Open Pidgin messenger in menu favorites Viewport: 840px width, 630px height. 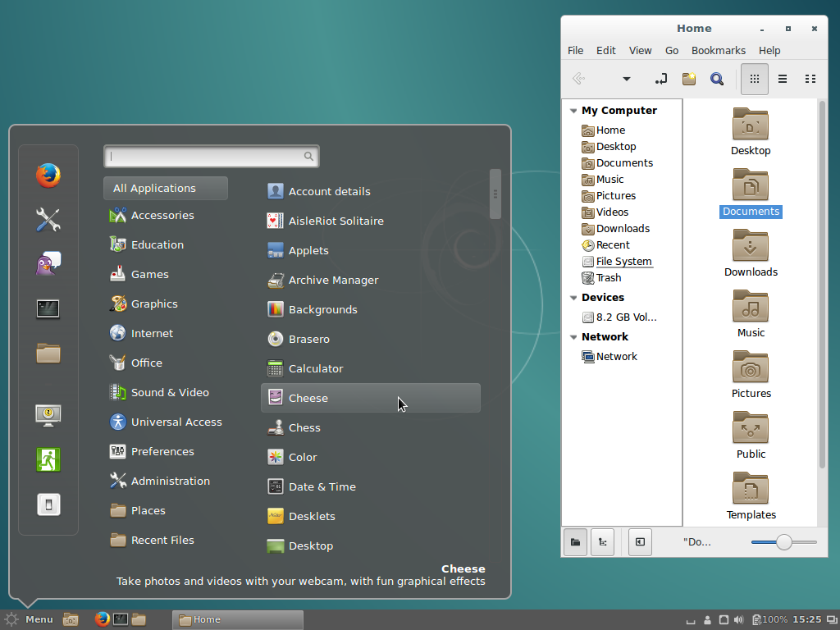(x=48, y=263)
